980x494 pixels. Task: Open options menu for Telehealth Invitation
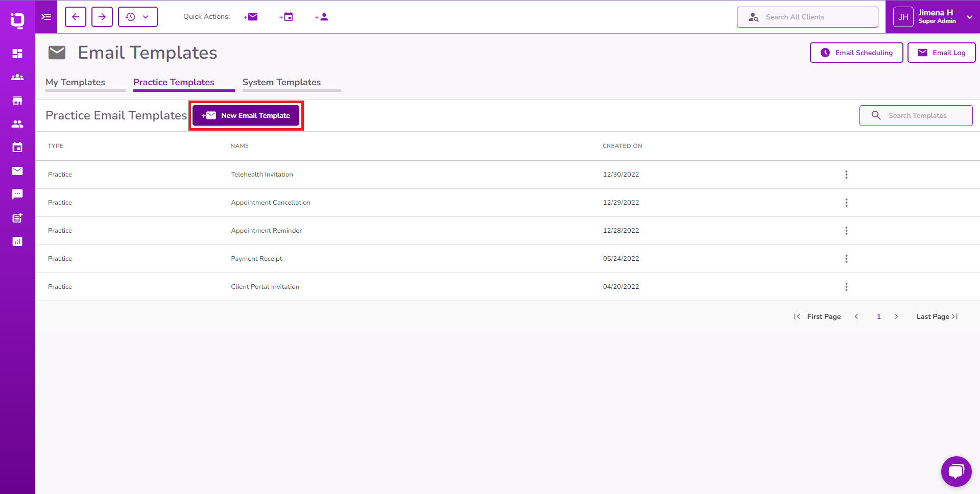pyautogui.click(x=846, y=175)
